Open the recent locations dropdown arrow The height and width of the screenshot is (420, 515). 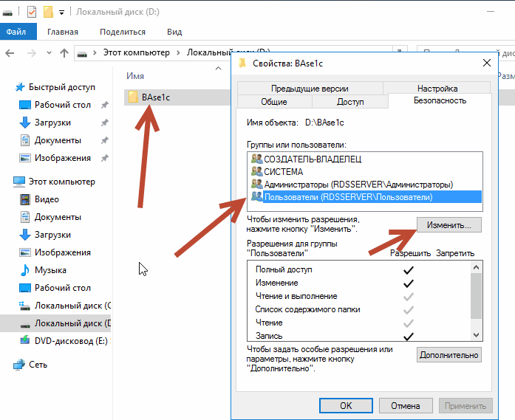tap(48, 53)
